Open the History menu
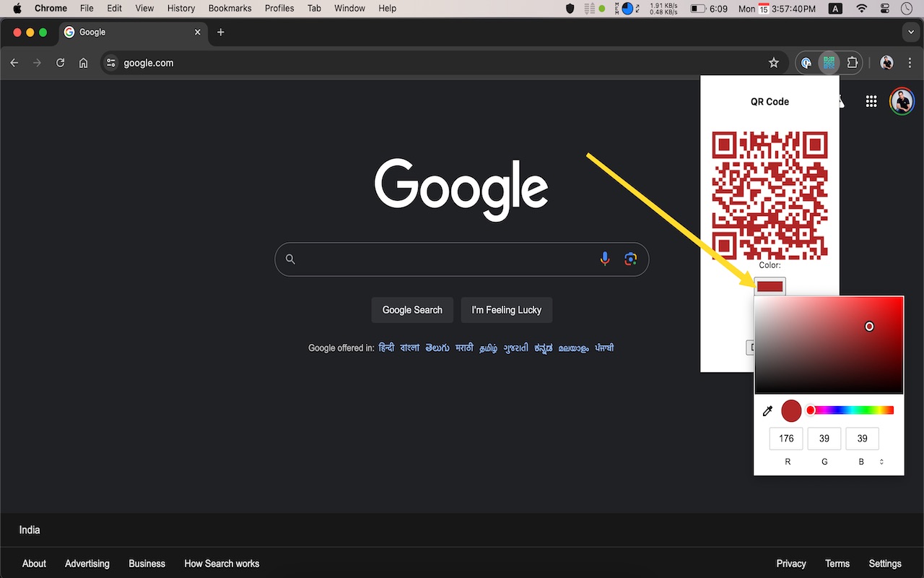 point(181,9)
